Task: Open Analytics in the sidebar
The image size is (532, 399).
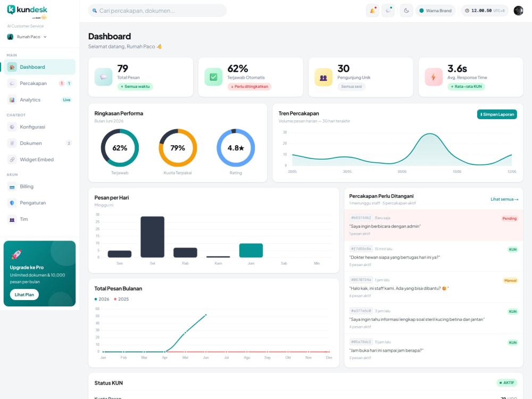Action: (x=40, y=100)
